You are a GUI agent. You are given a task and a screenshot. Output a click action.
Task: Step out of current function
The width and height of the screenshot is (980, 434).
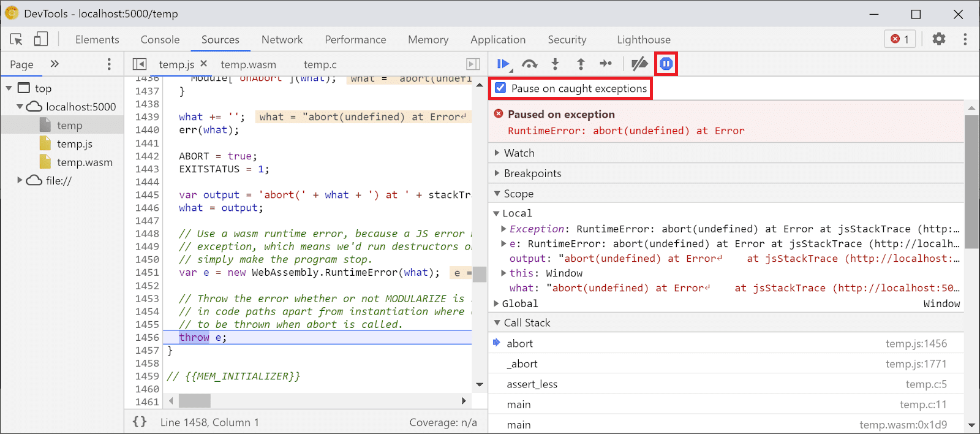[x=581, y=64]
